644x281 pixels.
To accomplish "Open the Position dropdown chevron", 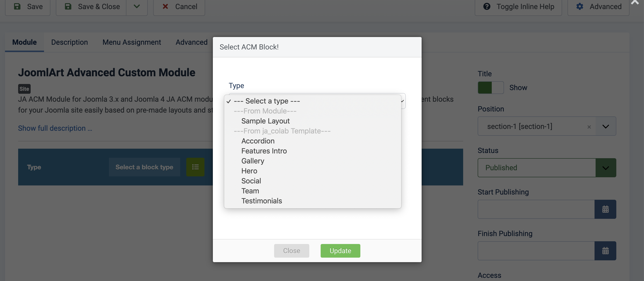I will point(605,126).
